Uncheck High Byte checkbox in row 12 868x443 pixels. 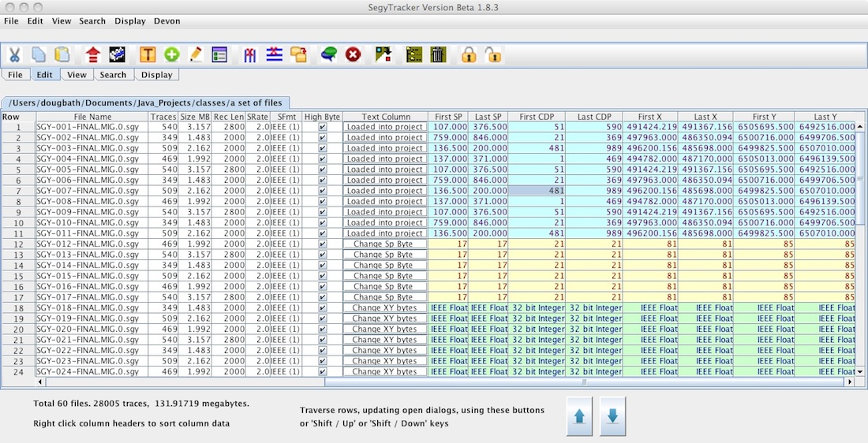coord(322,244)
